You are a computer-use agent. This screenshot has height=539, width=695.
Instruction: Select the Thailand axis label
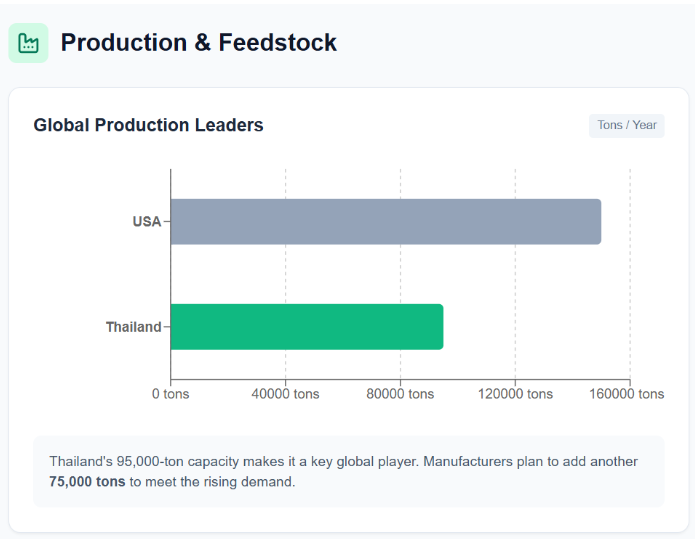coord(133,327)
